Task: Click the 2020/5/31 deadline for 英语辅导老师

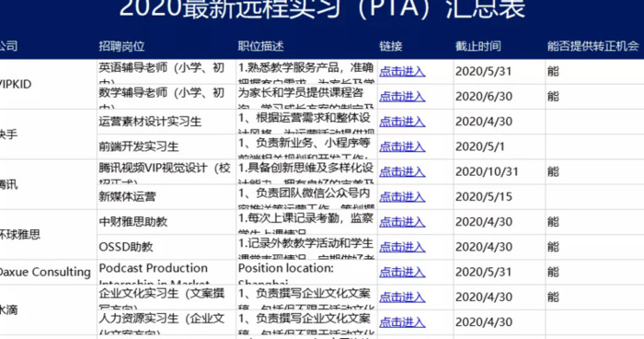Action: (500, 72)
